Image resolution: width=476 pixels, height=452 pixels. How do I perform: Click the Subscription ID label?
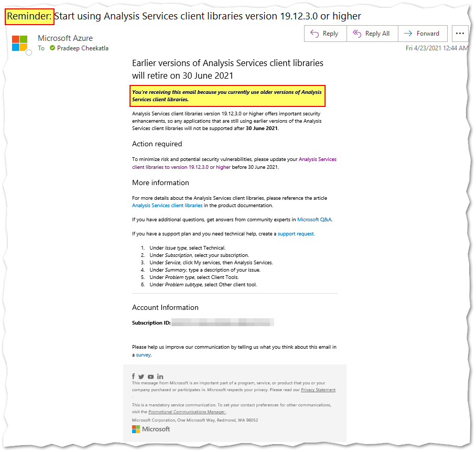[151, 322]
